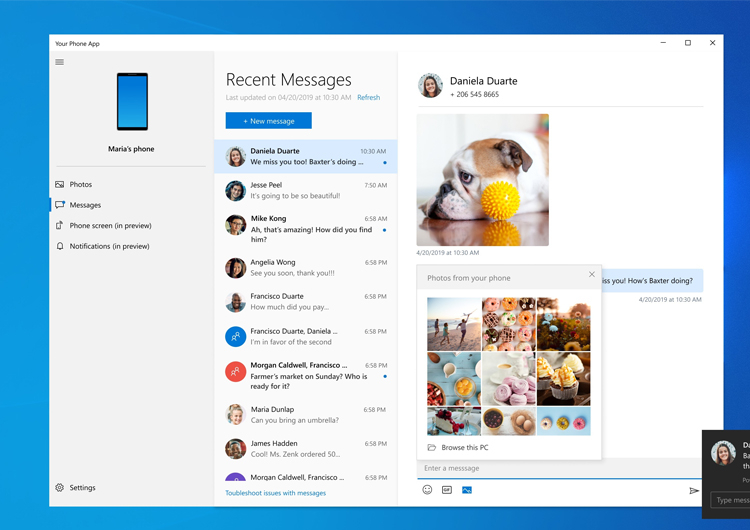Open the GIF picker icon

click(x=447, y=490)
